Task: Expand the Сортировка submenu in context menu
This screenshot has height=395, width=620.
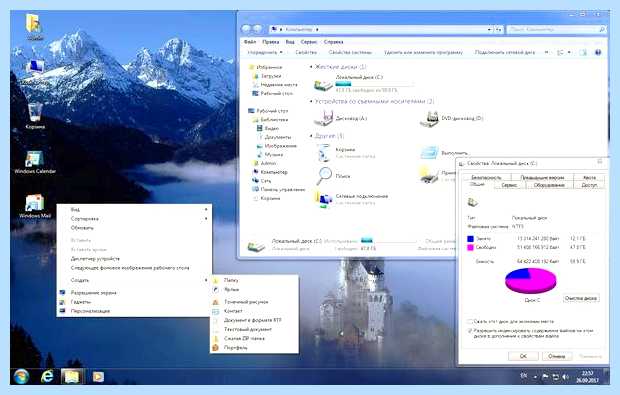Action: click(x=134, y=218)
